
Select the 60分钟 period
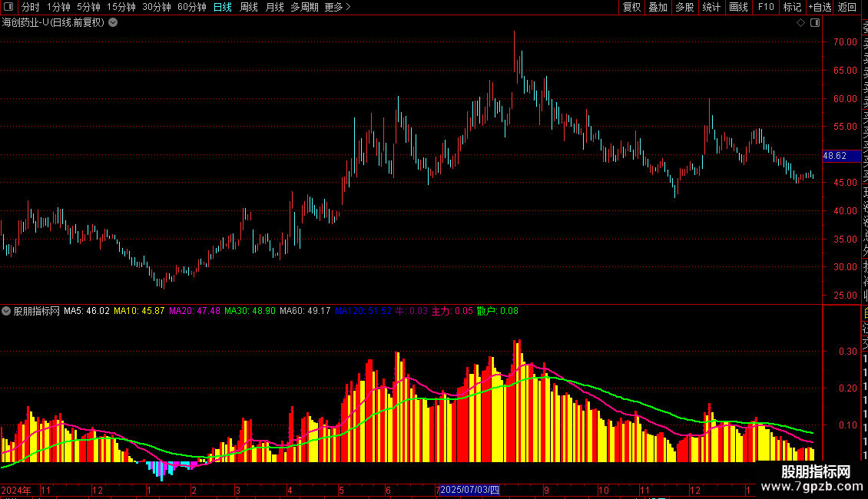(x=192, y=7)
